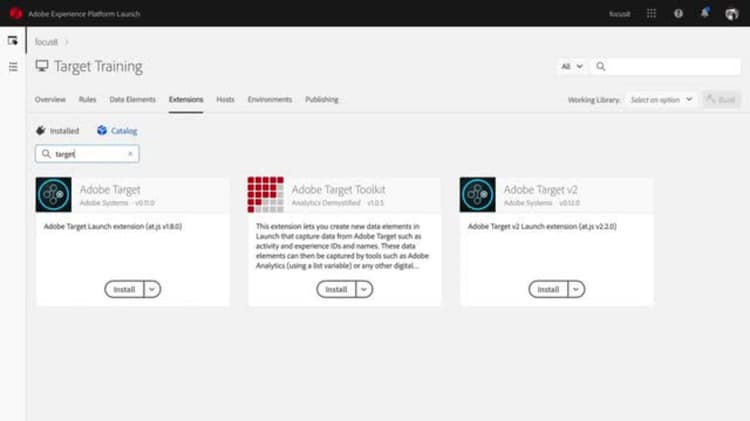Image resolution: width=750 pixels, height=421 pixels.
Task: Click the Adobe Target v2 card title
Action: (x=540, y=189)
